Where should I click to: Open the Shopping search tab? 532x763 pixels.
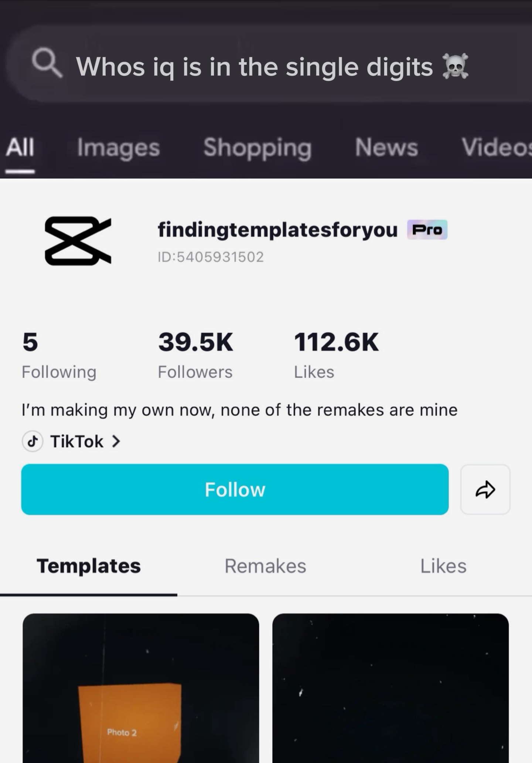tap(258, 147)
